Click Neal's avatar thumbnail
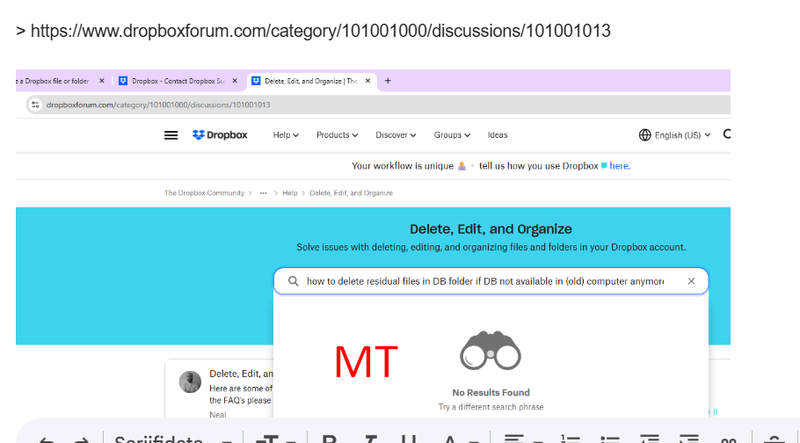Viewport: 800px width, 443px height. point(190,382)
